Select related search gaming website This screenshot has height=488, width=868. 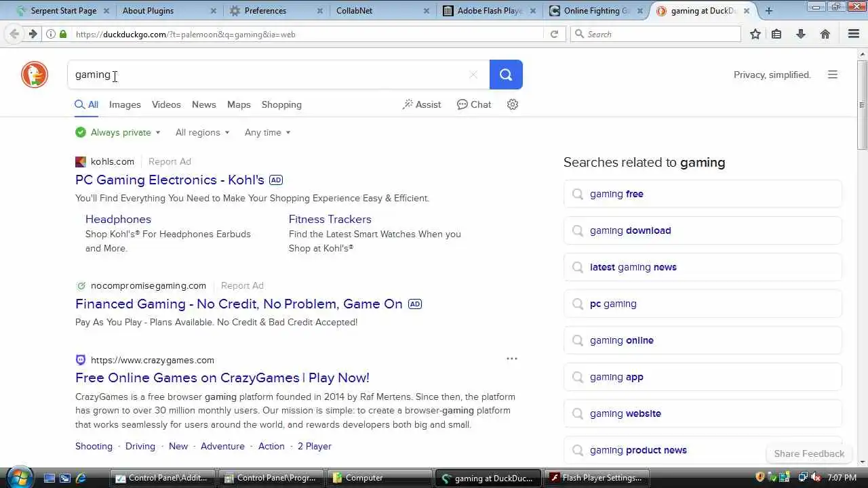coord(703,413)
